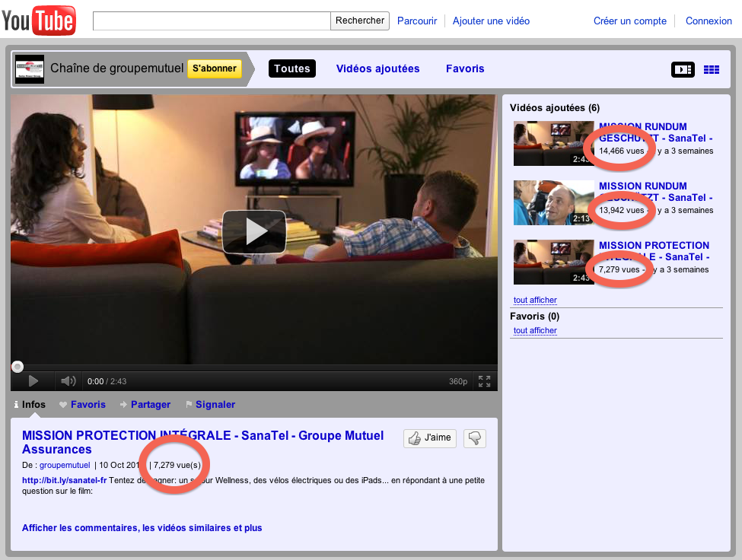This screenshot has height=560, width=742.
Task: Expand Afficher les commentaires, vidéos similaires et plus
Action: 142,528
